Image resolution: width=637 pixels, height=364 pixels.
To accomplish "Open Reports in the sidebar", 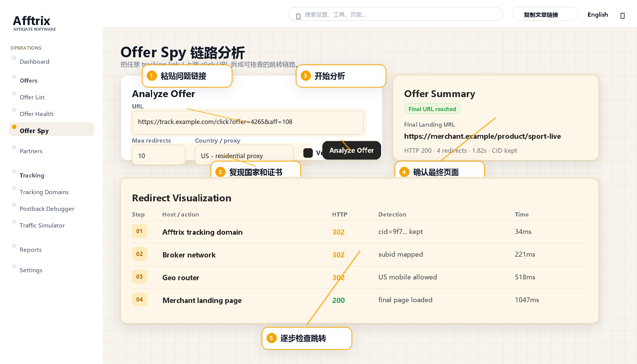I will click(x=31, y=249).
